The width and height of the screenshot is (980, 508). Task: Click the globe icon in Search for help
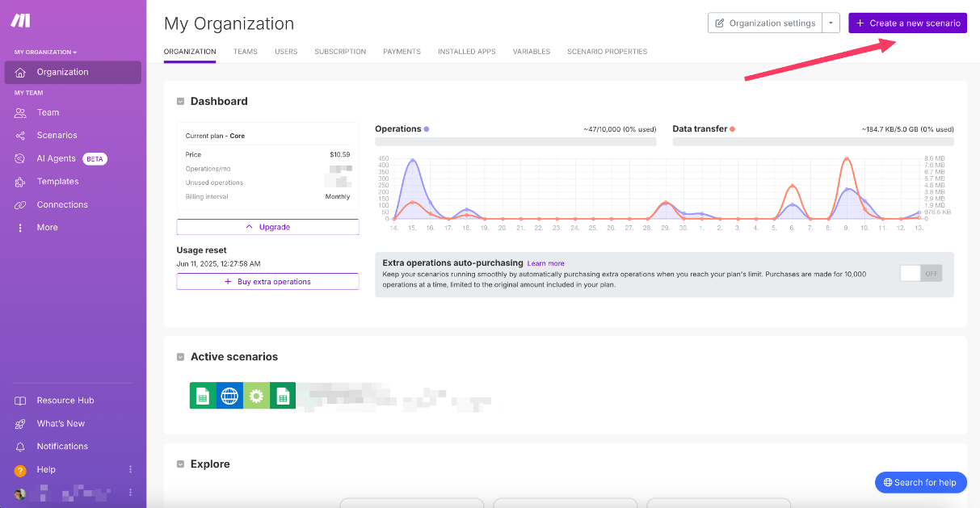(888, 482)
